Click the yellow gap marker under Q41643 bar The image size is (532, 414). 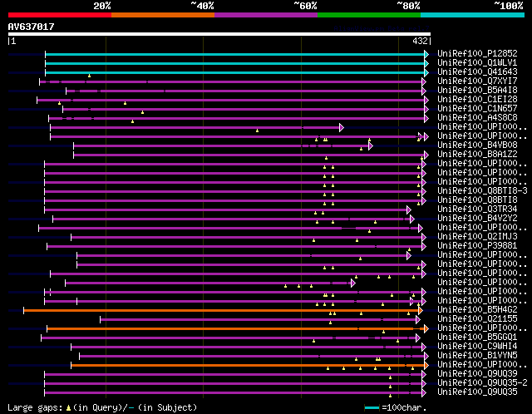pyautogui.click(x=89, y=76)
